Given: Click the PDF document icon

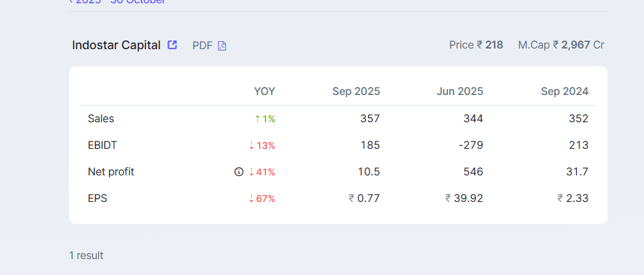Looking at the screenshot, I should tap(222, 46).
